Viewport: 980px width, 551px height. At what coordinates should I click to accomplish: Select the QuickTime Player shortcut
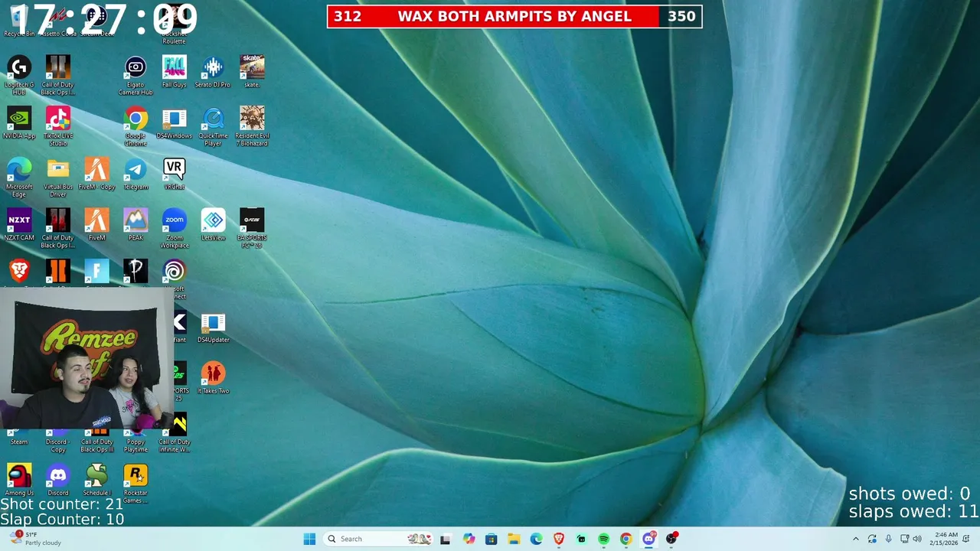point(213,126)
